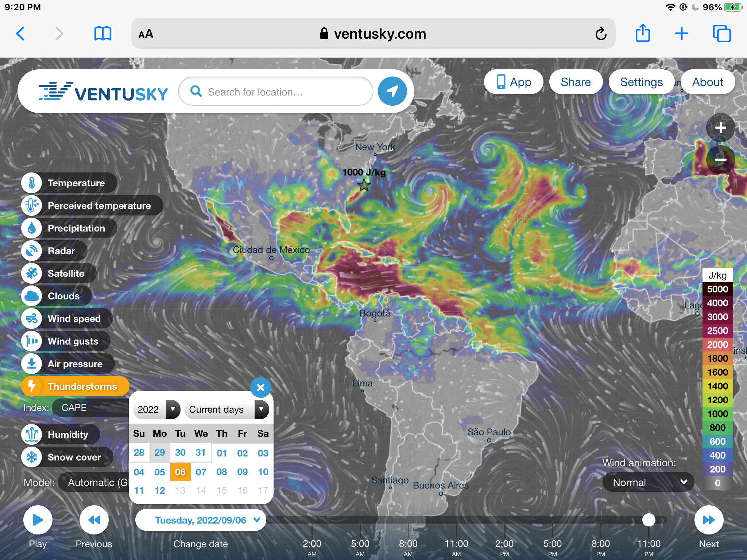The width and height of the screenshot is (747, 560).
Task: Click the timeline slider handle
Action: tap(649, 520)
